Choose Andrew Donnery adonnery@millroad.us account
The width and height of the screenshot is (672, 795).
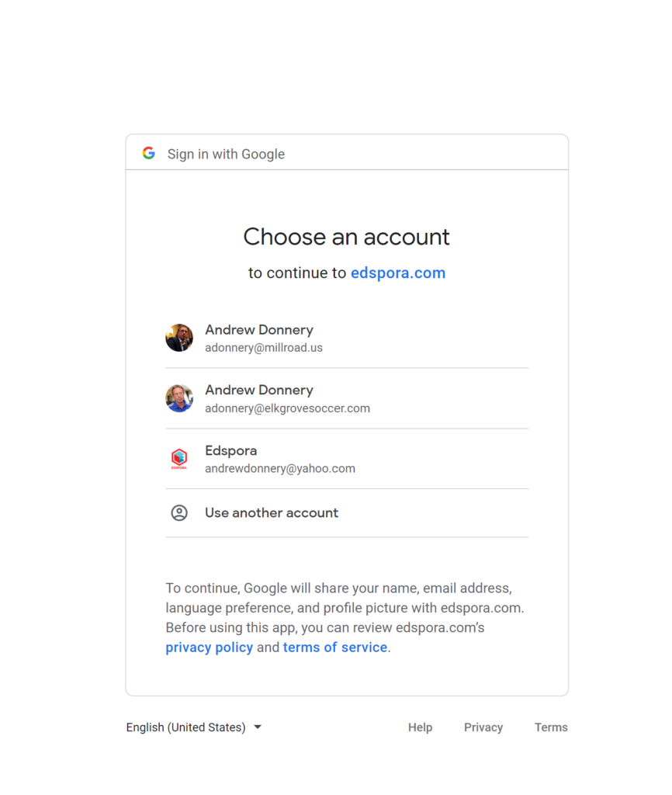(x=347, y=338)
